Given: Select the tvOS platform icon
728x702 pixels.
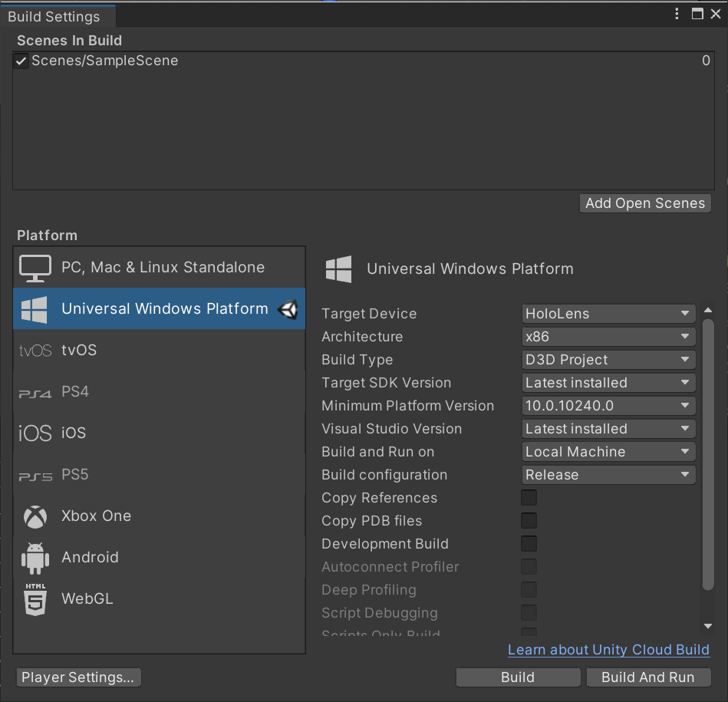Looking at the screenshot, I should tap(35, 351).
